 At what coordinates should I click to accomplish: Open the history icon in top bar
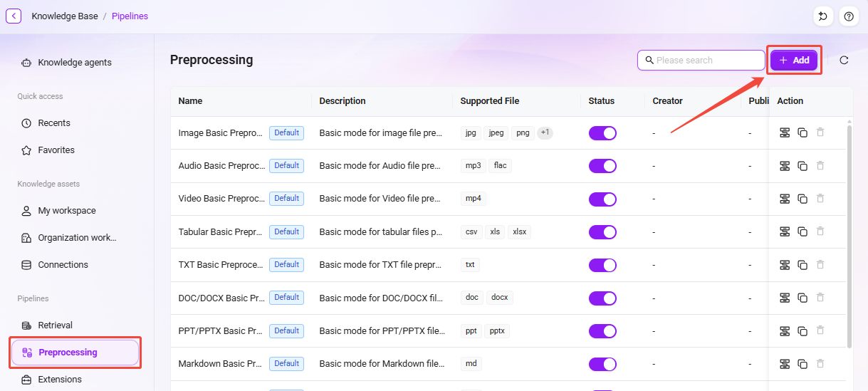(822, 16)
